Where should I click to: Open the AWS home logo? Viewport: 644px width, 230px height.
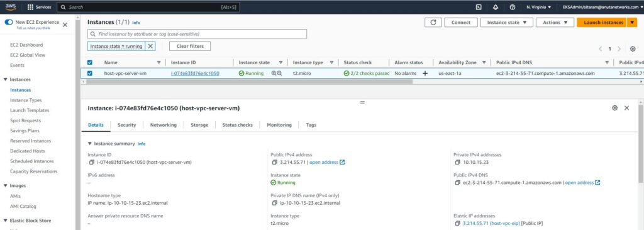(x=11, y=6)
